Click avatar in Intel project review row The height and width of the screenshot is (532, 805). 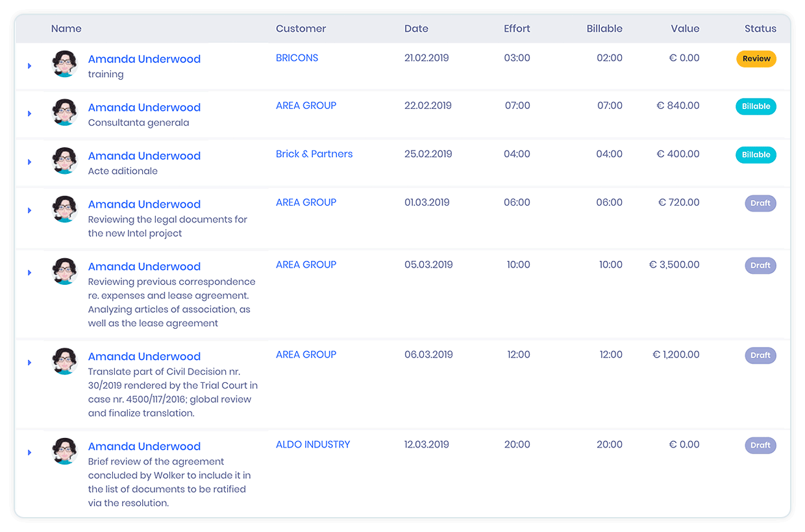(65, 209)
